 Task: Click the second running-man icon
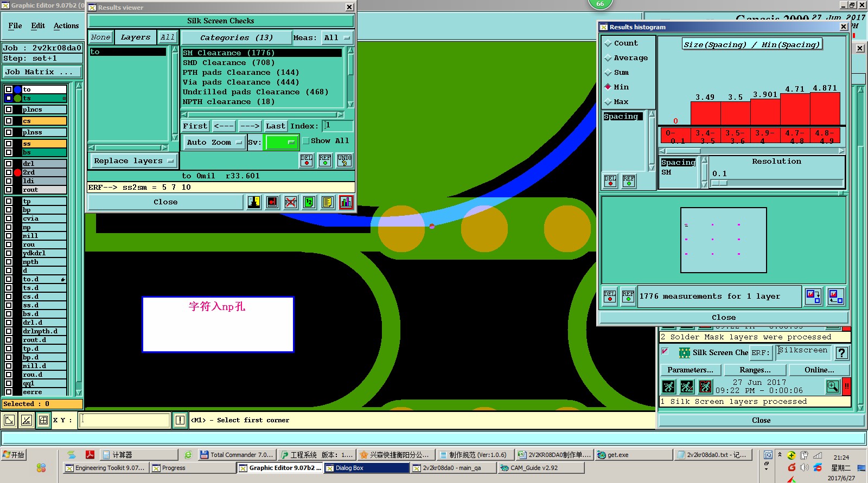tap(687, 387)
